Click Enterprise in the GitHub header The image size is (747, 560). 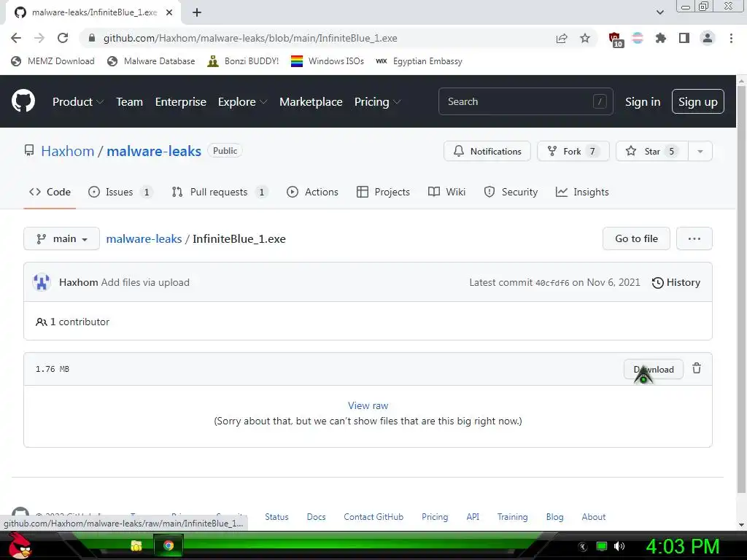181,101
